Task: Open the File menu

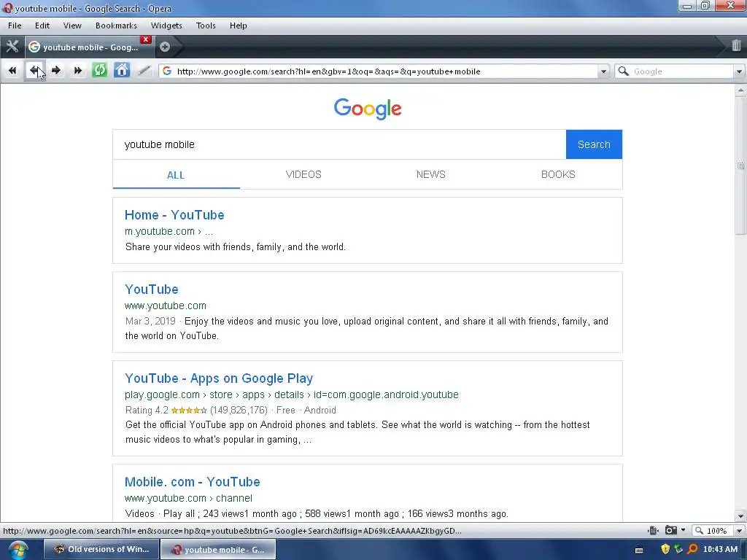Action: (15, 26)
